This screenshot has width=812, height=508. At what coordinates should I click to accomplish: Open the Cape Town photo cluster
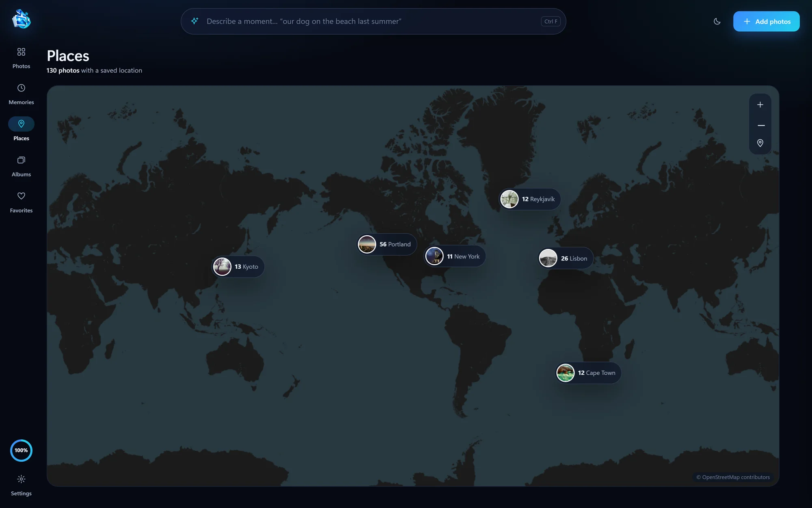[x=588, y=373]
